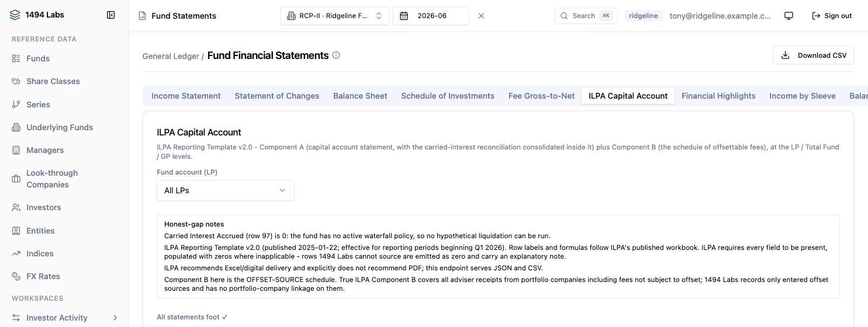
Task: Click the 'All statements foot ✓' text
Action: (192, 317)
